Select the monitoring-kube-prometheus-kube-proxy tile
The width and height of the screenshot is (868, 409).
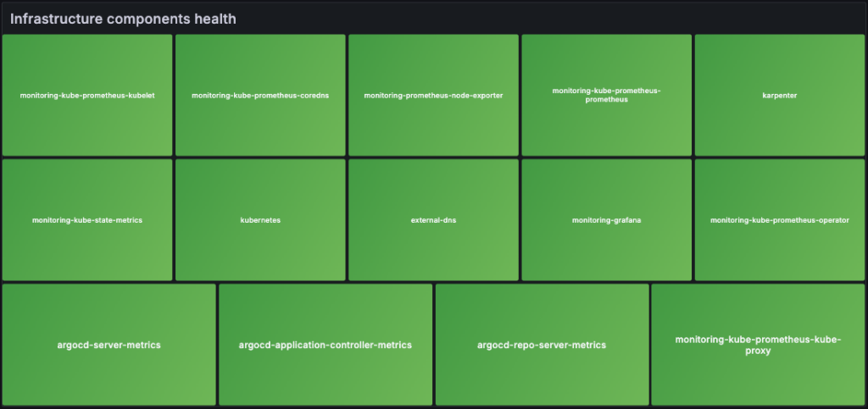coord(759,345)
